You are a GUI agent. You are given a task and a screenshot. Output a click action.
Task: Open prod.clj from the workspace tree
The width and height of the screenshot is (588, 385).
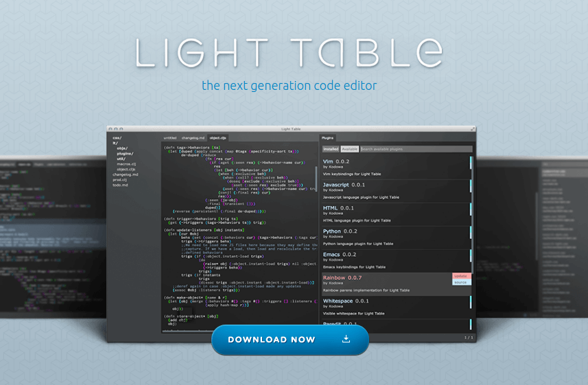(119, 180)
